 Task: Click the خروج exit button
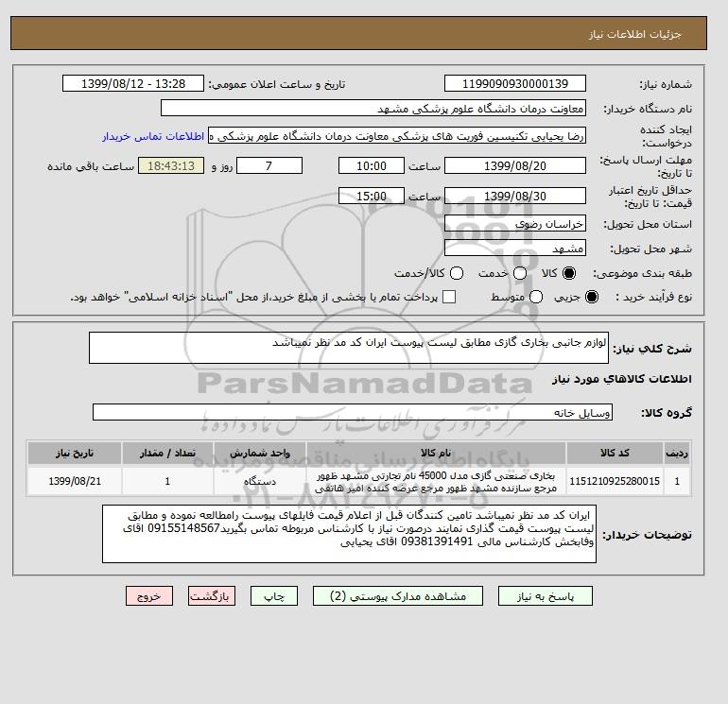coord(149,596)
